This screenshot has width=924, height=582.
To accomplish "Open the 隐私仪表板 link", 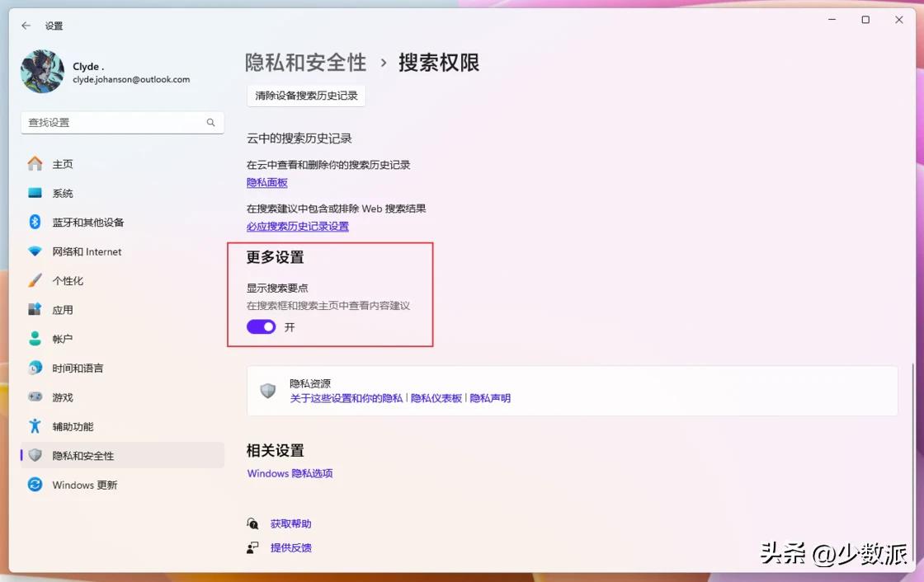I will click(x=436, y=398).
